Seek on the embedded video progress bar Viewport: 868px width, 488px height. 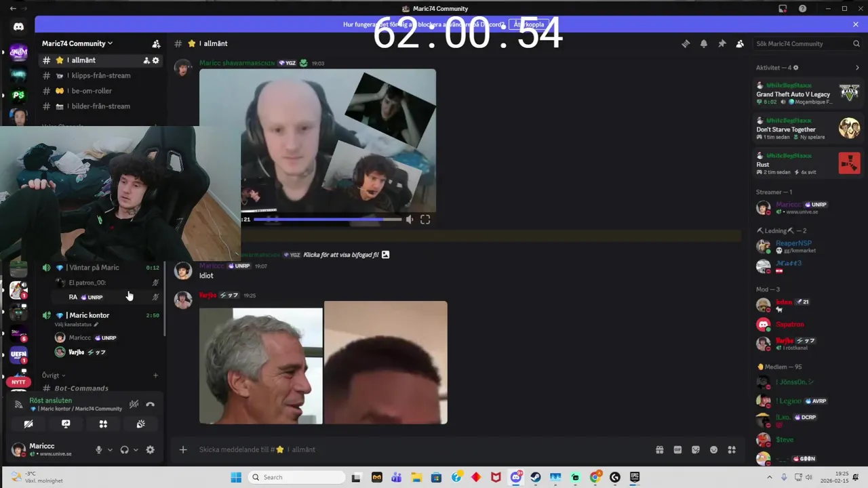point(328,220)
